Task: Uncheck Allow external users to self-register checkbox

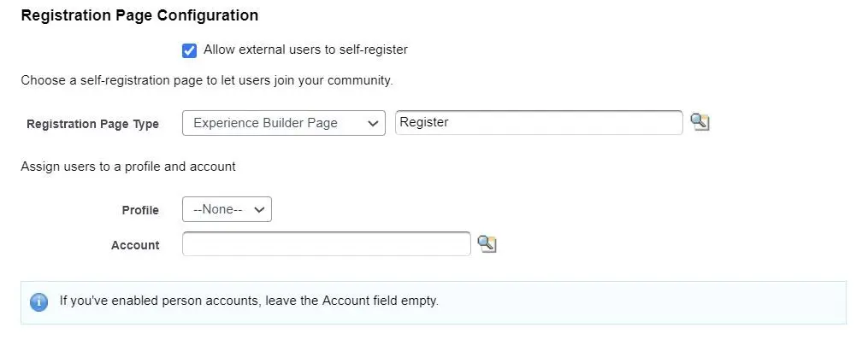Action: pos(189,51)
